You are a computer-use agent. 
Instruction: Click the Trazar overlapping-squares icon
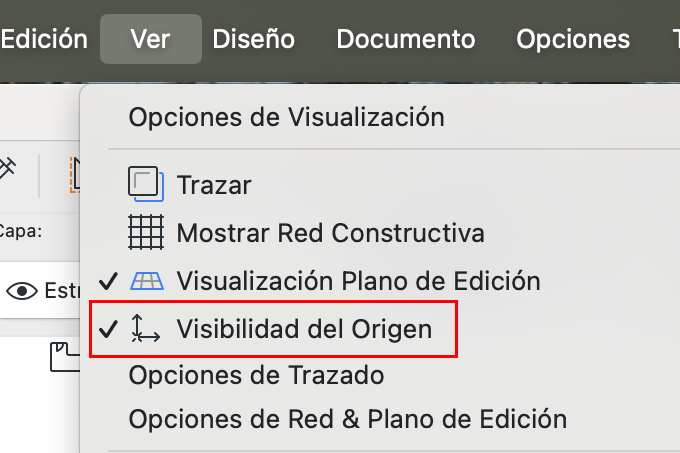point(146,184)
